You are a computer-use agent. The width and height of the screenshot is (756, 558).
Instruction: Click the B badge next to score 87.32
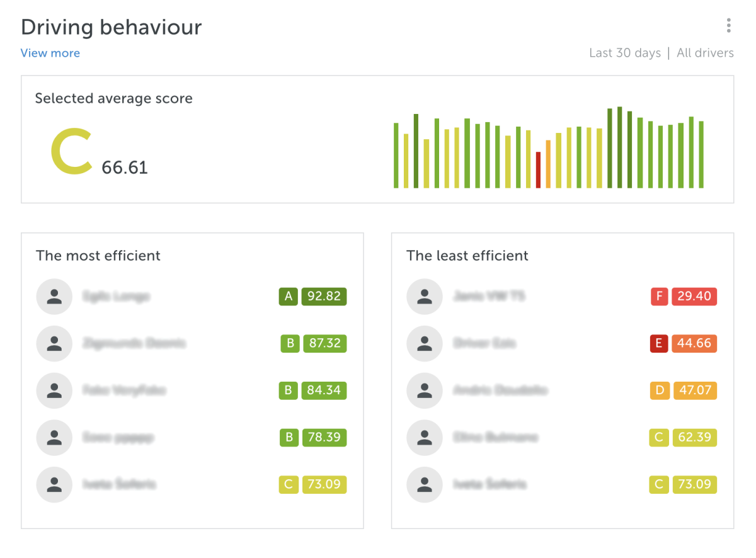tap(289, 343)
